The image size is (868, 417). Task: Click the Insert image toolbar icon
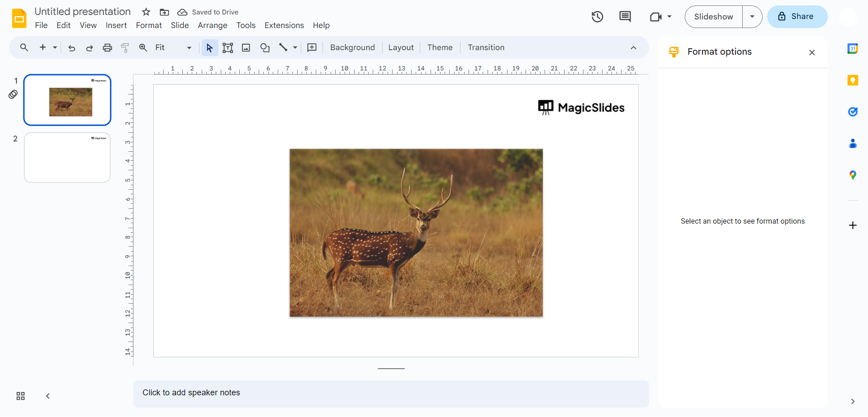(246, 47)
